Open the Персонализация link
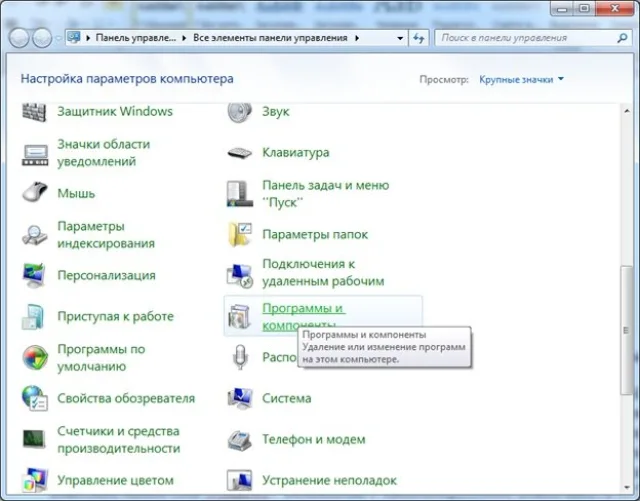 pos(107,275)
